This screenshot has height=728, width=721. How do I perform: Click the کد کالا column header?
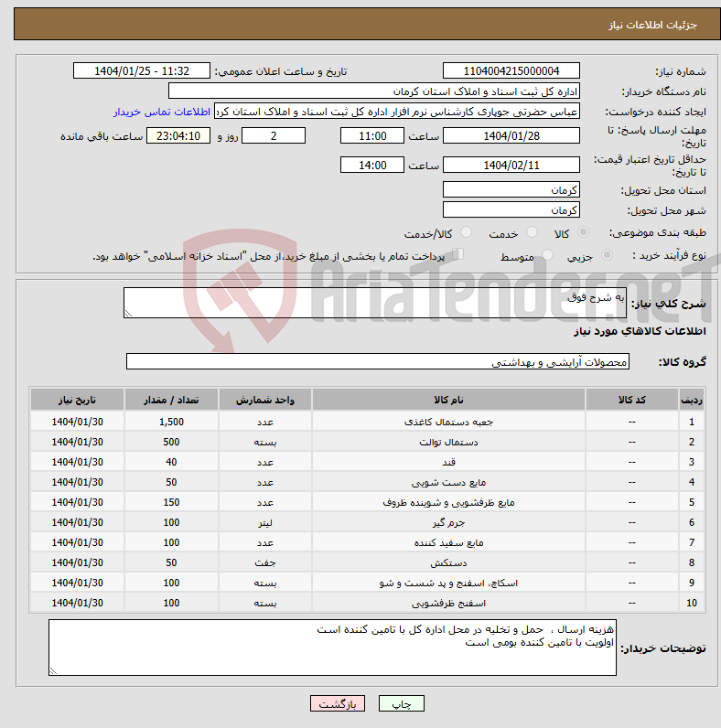(x=632, y=400)
